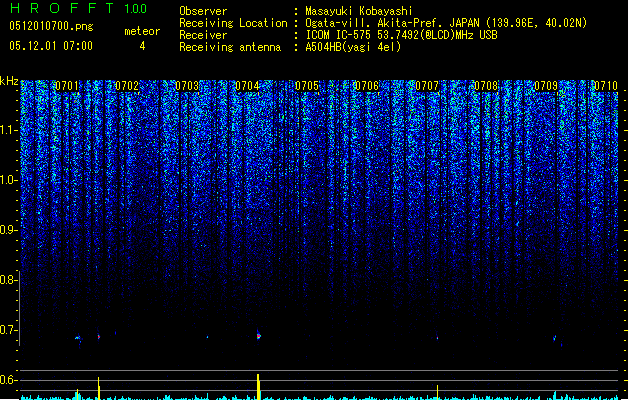
Task: Click the Receiver line ICOM IC-575
Action: pyautogui.click(x=401, y=35)
